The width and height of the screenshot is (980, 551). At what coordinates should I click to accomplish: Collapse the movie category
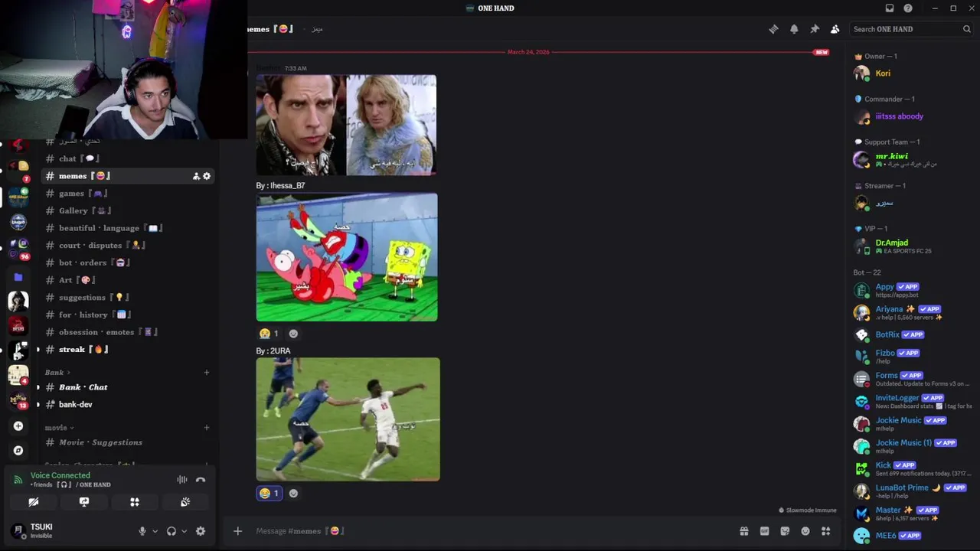59,428
